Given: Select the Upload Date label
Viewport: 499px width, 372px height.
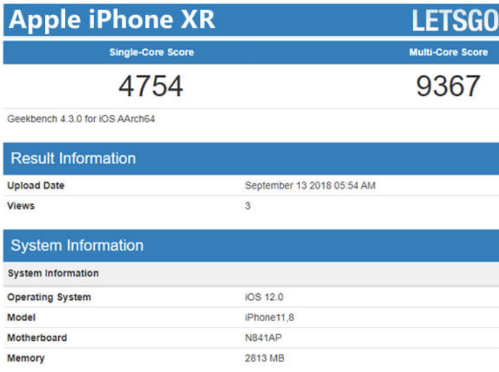Looking at the screenshot, I should pos(36,186).
